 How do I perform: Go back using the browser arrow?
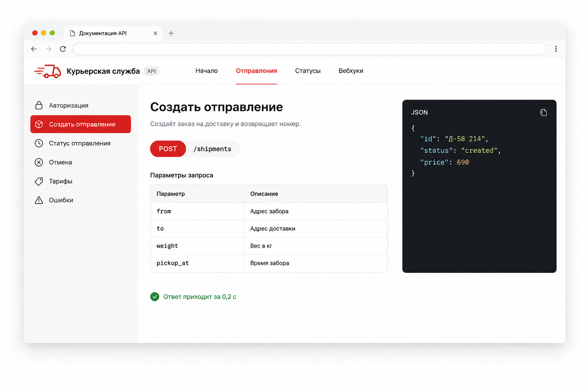(x=34, y=49)
